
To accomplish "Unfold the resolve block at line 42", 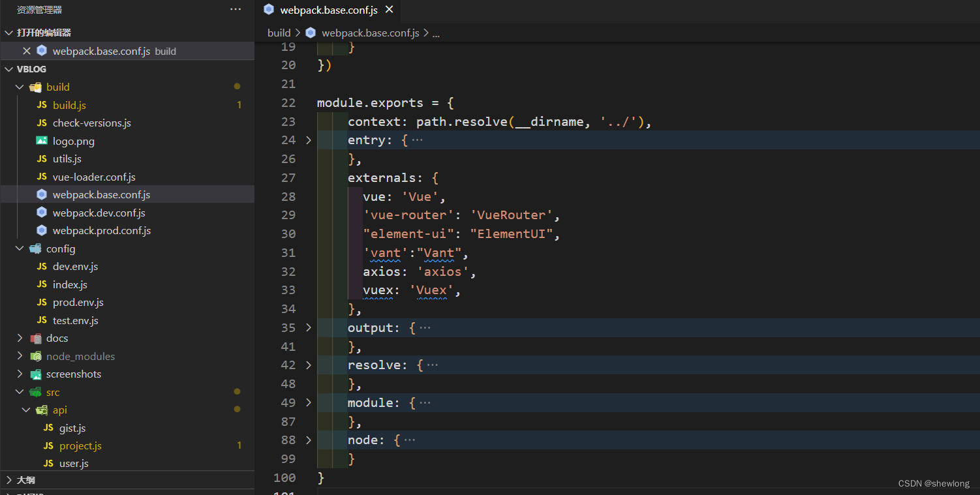I will tap(309, 365).
